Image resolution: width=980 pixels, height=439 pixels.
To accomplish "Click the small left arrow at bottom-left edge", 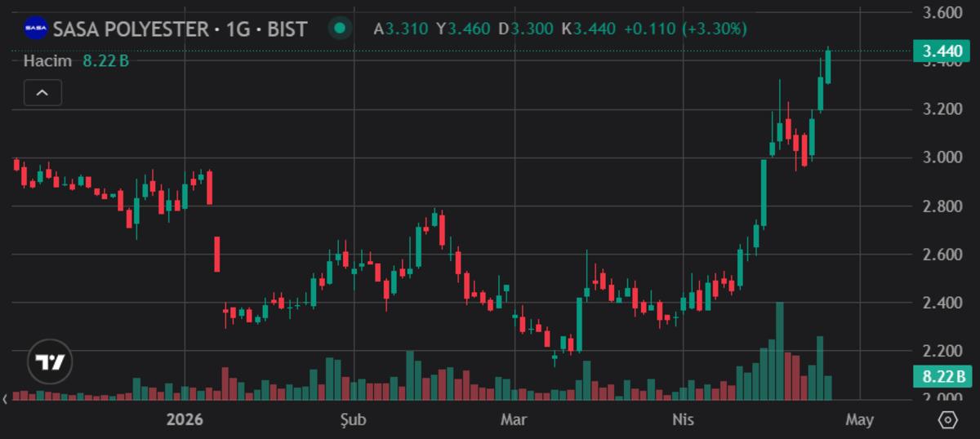I will (7, 399).
